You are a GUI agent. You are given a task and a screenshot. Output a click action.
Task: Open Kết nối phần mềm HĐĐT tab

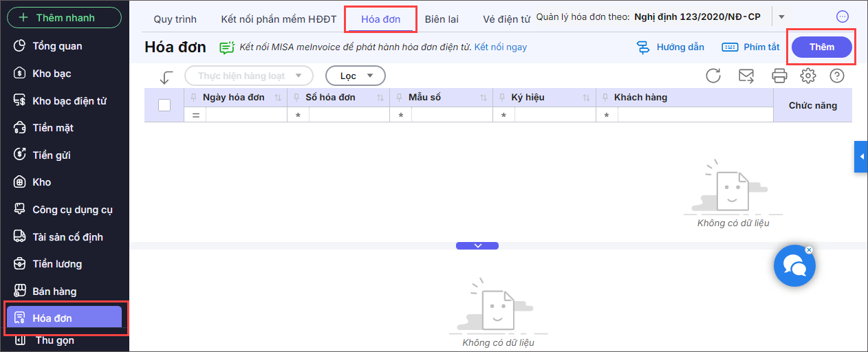click(x=279, y=19)
